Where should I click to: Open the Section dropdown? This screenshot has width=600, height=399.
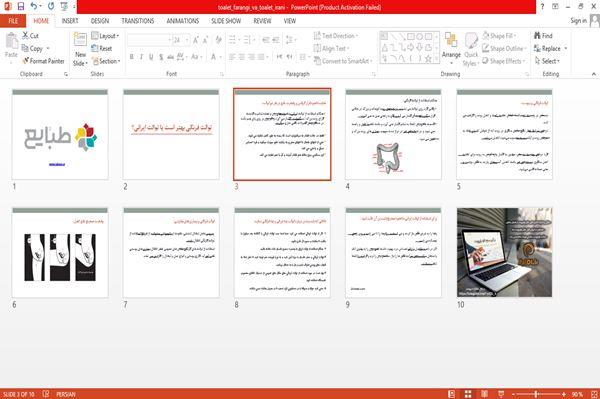106,61
